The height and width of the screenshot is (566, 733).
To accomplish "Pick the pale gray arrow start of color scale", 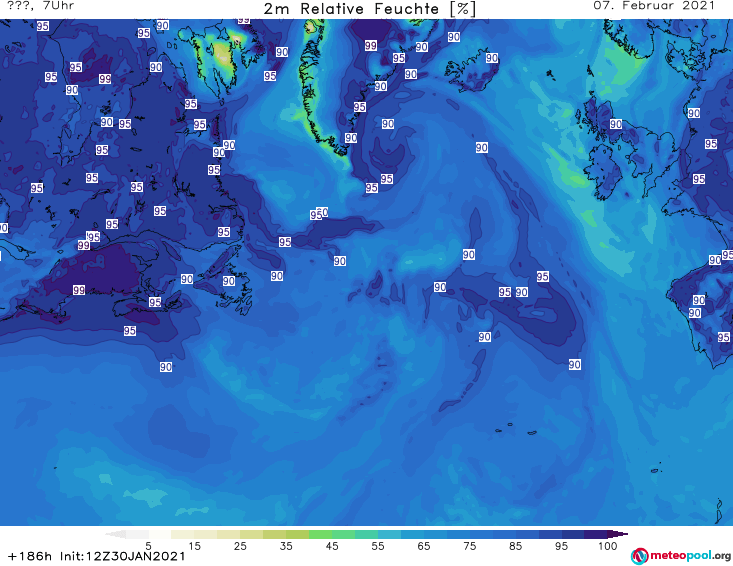I will pyautogui.click(x=115, y=534).
